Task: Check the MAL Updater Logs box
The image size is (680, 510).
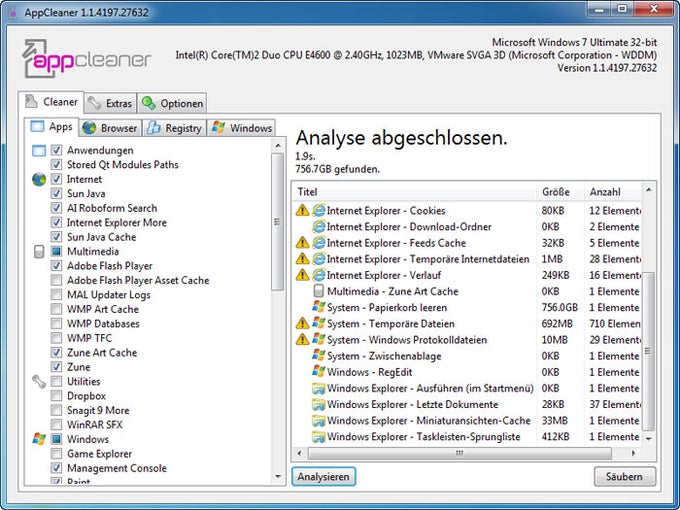Action: click(x=56, y=295)
